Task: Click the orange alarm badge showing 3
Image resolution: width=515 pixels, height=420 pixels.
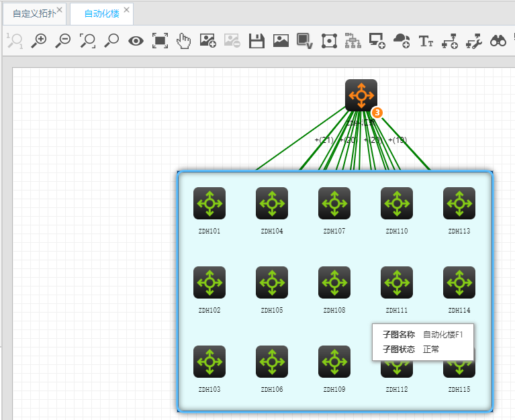Action: (x=377, y=113)
